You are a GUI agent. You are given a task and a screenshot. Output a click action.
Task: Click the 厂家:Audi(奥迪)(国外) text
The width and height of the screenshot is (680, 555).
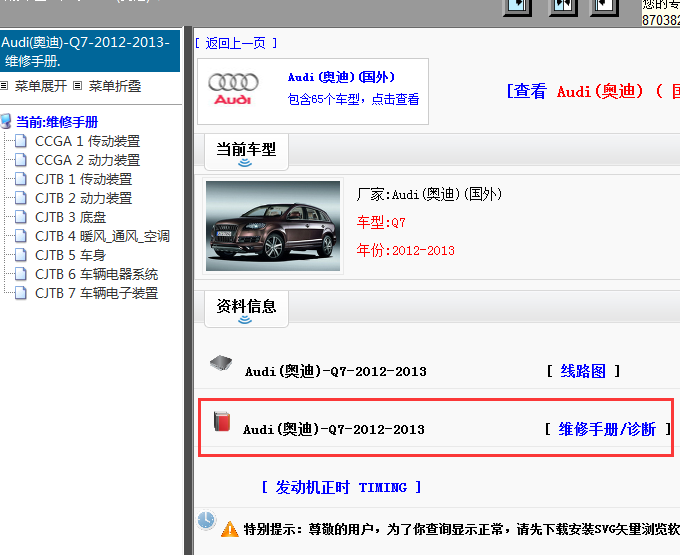pos(429,194)
